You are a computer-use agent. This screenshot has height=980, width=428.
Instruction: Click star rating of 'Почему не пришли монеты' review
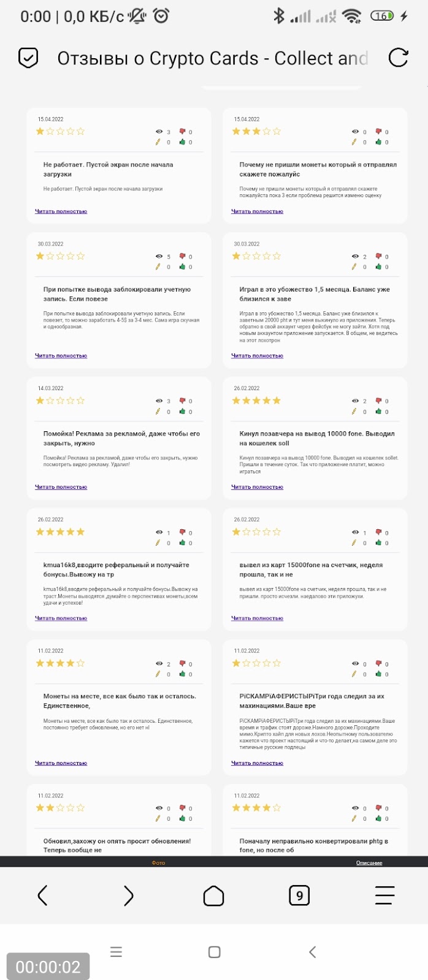(x=256, y=131)
